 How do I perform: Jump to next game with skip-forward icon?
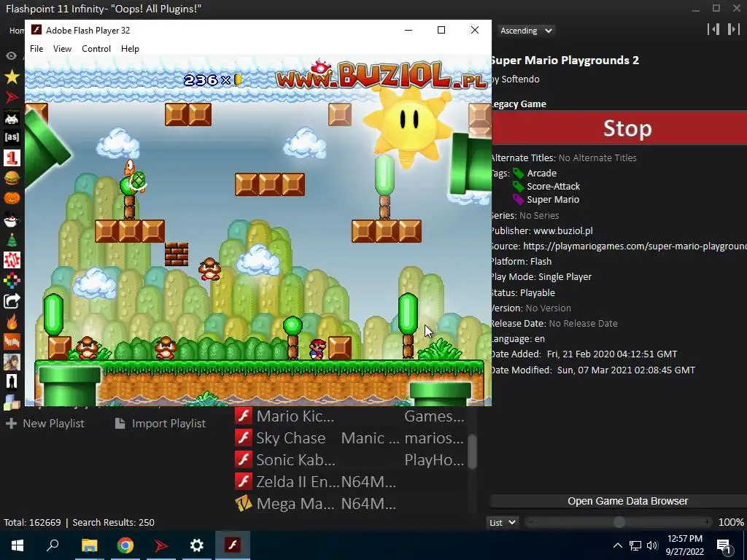(x=733, y=29)
